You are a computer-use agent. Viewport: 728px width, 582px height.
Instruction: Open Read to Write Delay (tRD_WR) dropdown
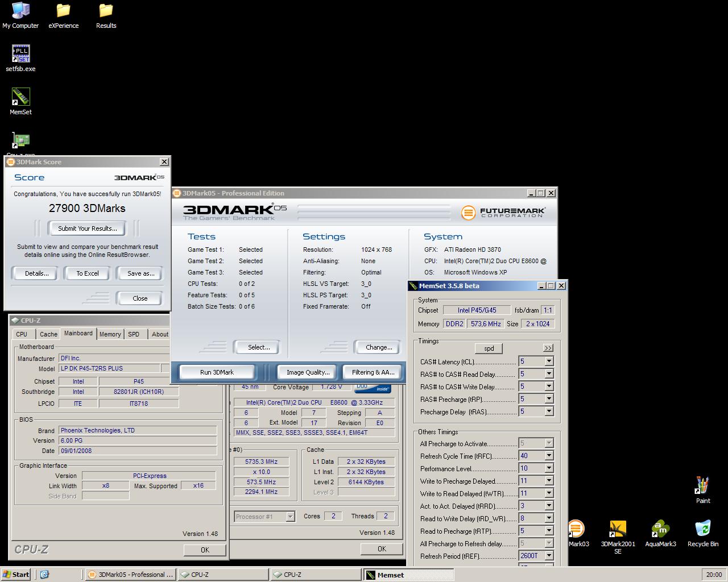coord(549,518)
